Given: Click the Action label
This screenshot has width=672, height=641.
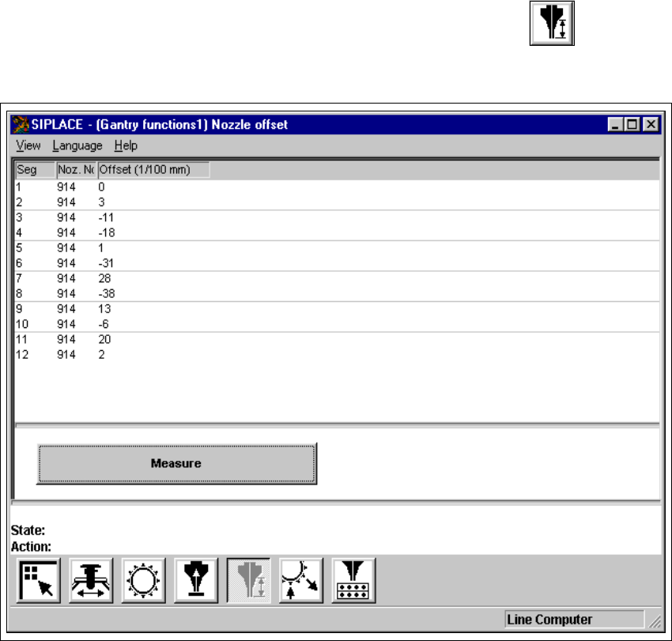Looking at the screenshot, I should 31,547.
